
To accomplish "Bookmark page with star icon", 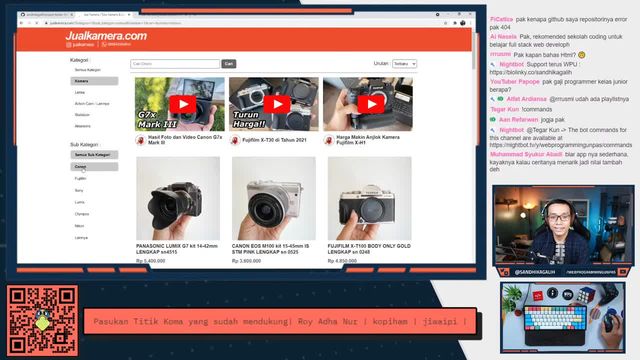I will click(446, 23).
